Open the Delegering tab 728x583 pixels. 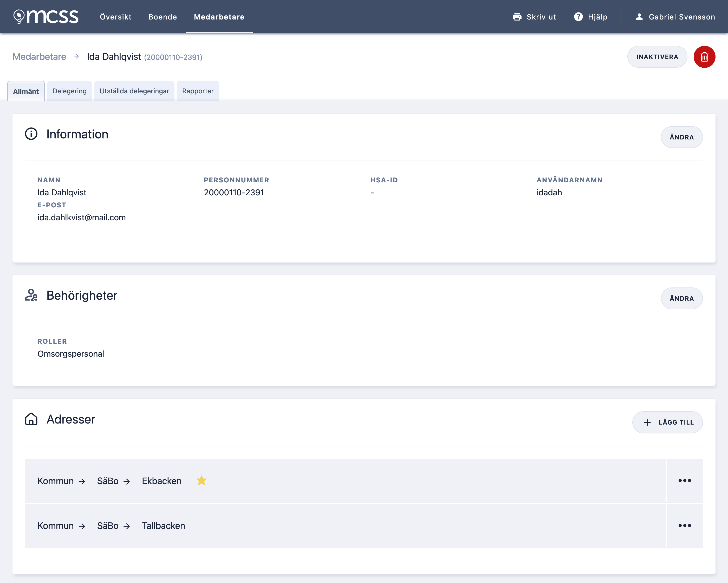tap(70, 91)
